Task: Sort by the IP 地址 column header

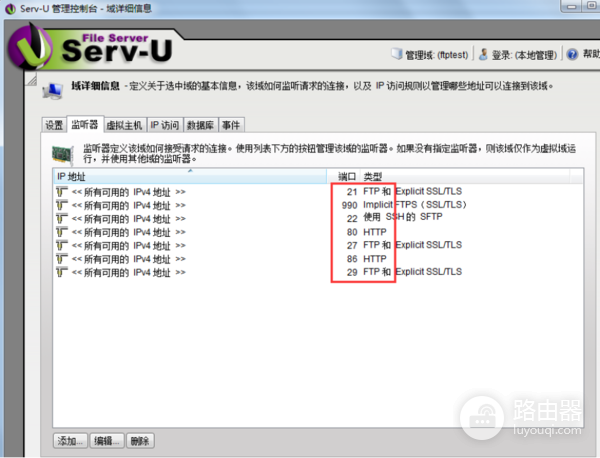Action: (190, 176)
